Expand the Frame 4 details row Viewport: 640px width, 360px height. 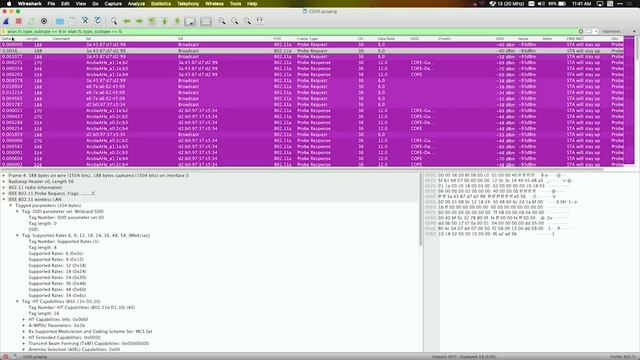point(4,176)
